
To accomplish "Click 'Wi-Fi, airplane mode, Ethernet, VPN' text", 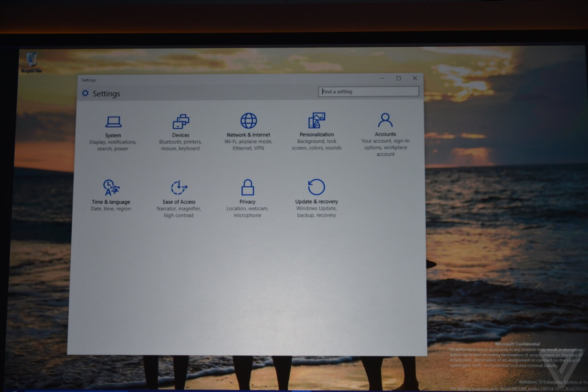I will [x=248, y=145].
